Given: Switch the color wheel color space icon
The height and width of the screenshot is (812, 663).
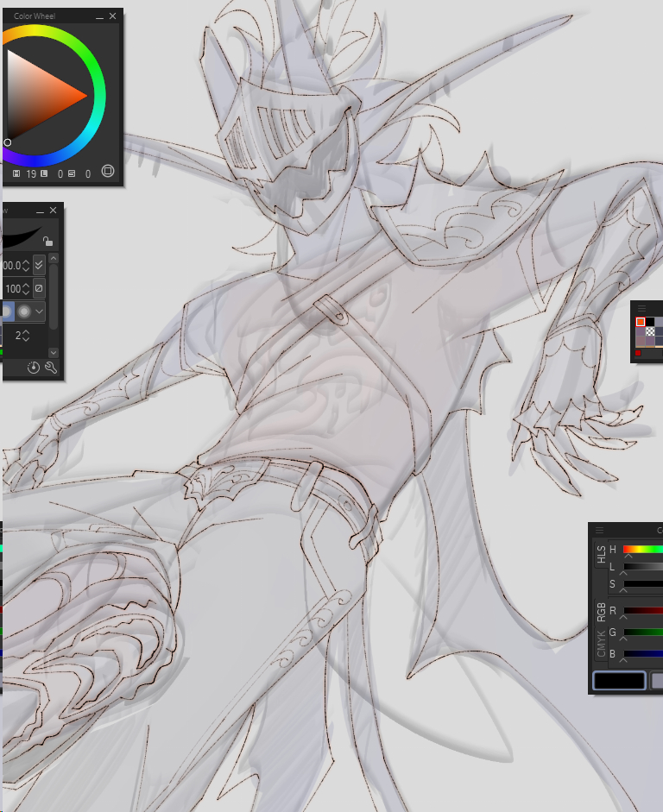Looking at the screenshot, I should [x=108, y=172].
